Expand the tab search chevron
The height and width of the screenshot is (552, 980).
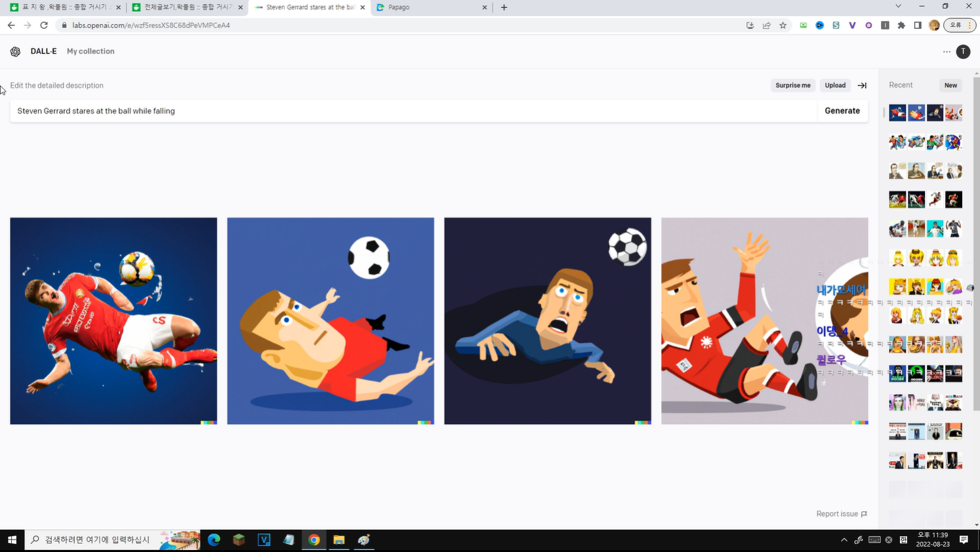tap(898, 7)
